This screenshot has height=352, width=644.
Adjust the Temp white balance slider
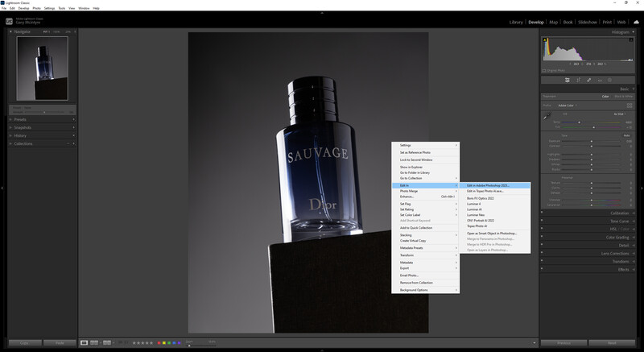pyautogui.click(x=592, y=122)
